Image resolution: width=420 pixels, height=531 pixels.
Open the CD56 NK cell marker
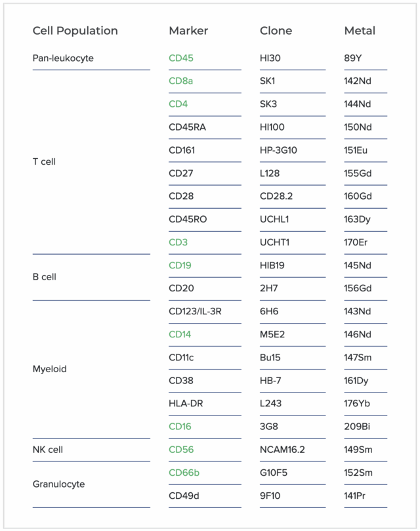click(181, 450)
